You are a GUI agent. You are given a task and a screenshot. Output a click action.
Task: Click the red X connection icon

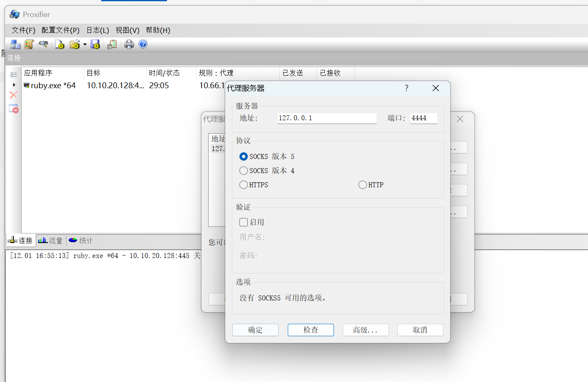(x=13, y=95)
